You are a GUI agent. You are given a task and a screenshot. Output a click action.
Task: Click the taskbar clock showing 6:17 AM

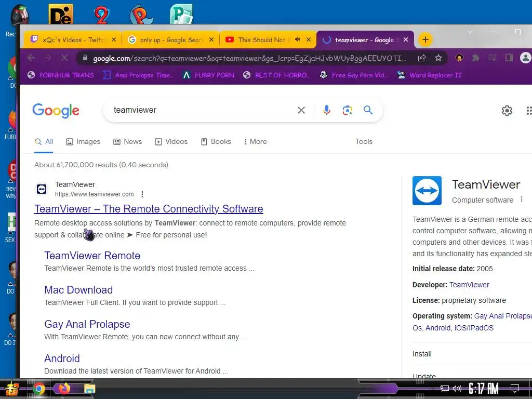(x=484, y=389)
